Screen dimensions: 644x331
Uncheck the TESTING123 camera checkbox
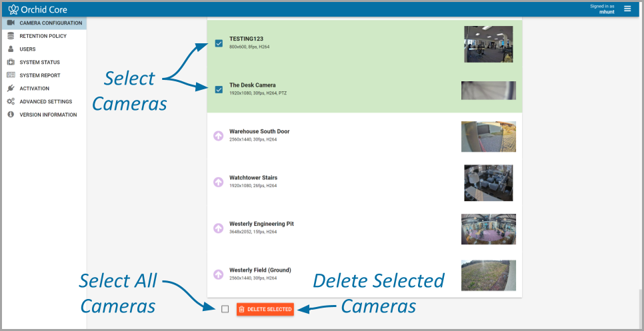point(219,43)
